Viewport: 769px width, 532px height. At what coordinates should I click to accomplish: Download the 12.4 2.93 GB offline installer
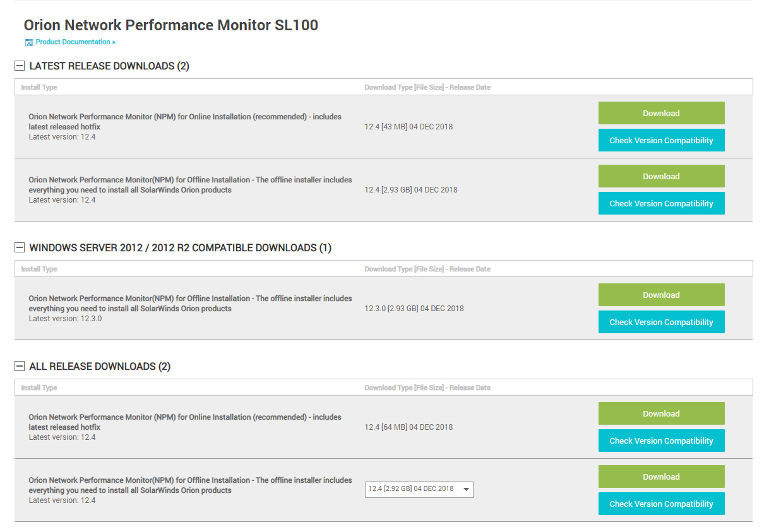(x=661, y=176)
